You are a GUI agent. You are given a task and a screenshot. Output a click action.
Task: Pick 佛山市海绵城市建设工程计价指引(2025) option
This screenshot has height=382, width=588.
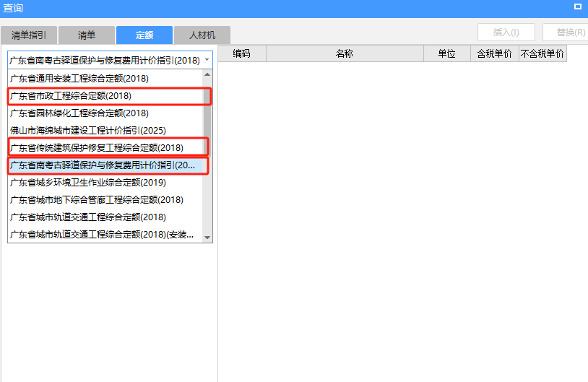click(x=105, y=131)
